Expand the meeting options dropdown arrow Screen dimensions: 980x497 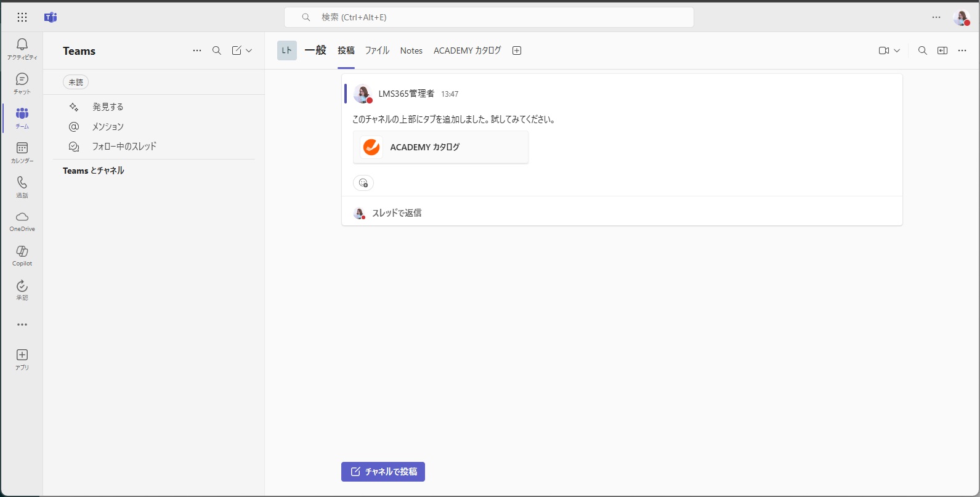[897, 51]
